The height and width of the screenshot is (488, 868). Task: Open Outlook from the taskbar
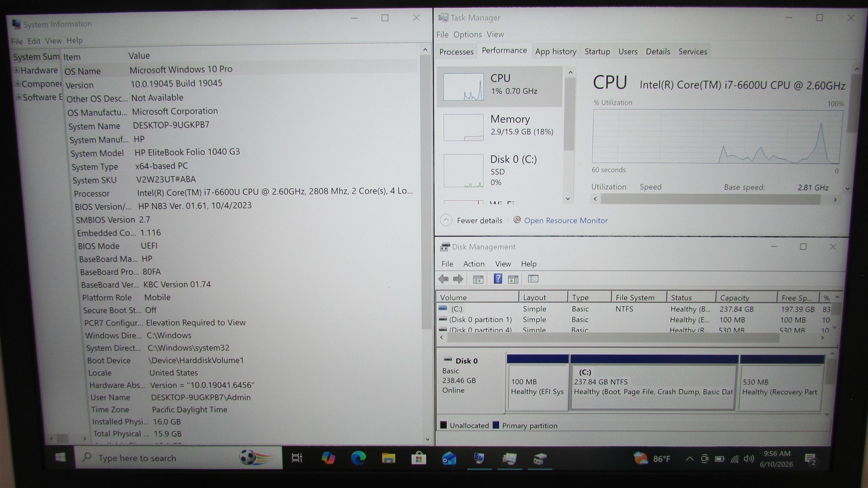[449, 459]
